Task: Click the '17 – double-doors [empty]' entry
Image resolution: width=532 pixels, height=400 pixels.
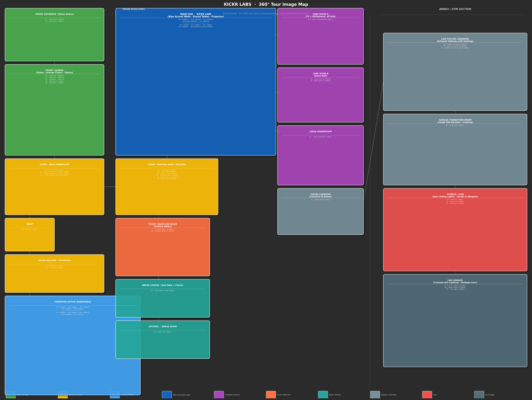Action: click(x=321, y=200)
